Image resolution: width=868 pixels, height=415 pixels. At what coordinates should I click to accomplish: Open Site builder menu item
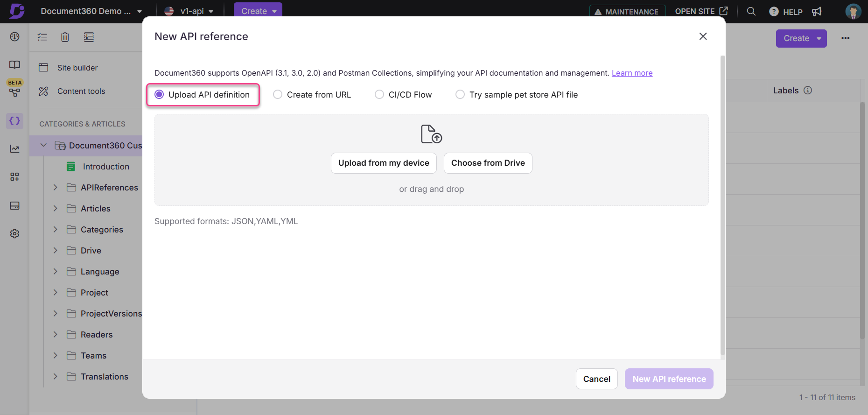point(77,68)
